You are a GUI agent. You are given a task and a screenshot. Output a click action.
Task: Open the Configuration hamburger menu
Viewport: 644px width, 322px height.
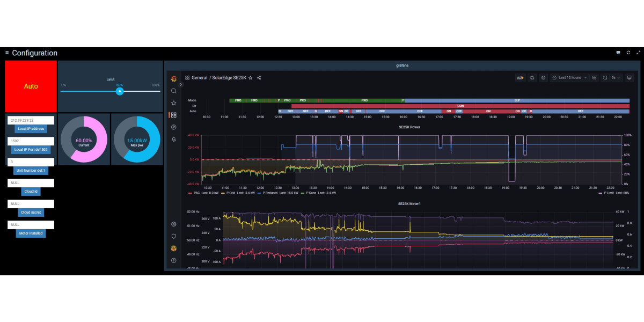pos(7,53)
